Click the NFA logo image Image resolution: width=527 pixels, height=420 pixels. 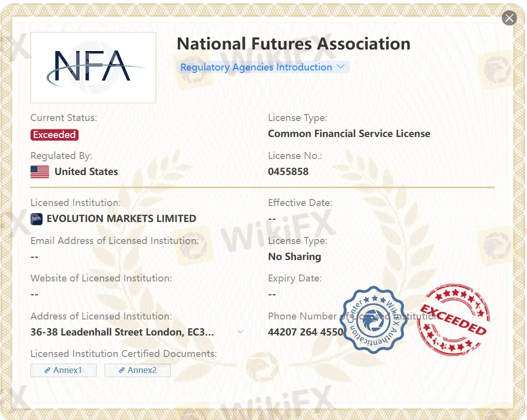[93, 67]
